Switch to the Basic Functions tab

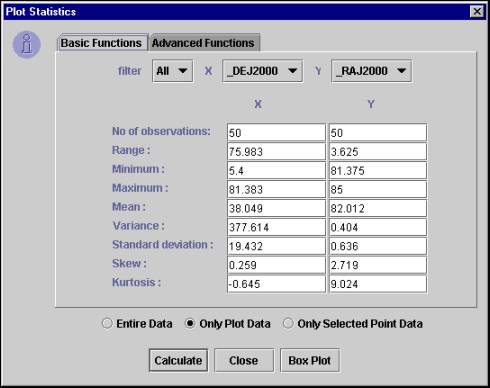[102, 43]
